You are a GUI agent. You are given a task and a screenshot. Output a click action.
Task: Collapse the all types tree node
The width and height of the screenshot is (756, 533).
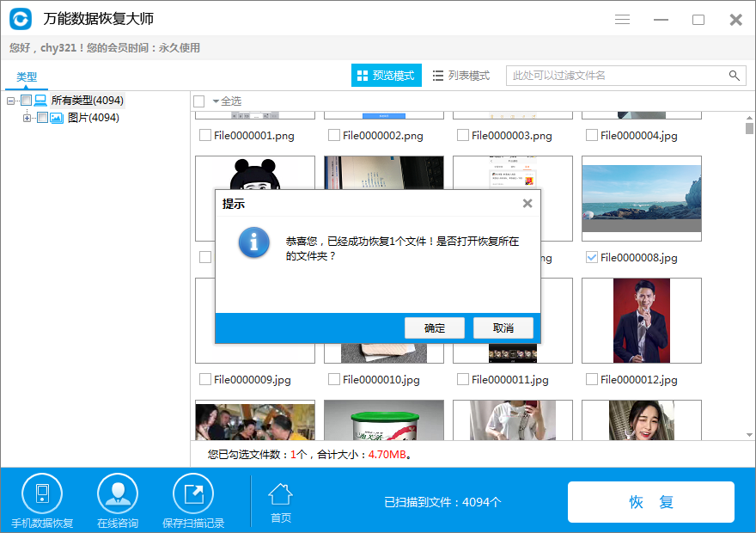(10, 101)
